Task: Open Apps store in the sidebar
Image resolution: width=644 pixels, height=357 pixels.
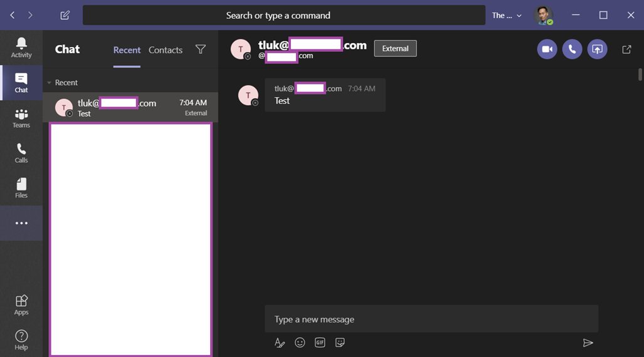Action: pos(21,305)
